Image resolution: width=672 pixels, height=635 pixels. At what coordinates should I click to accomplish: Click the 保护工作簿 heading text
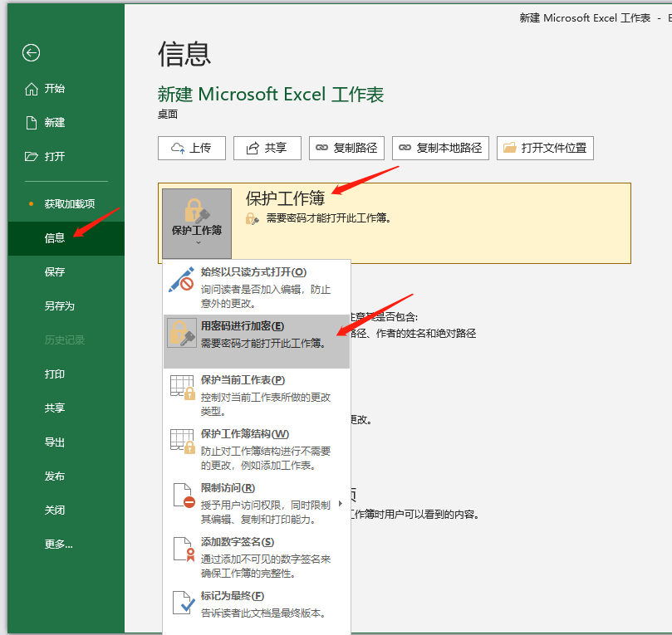(x=285, y=198)
